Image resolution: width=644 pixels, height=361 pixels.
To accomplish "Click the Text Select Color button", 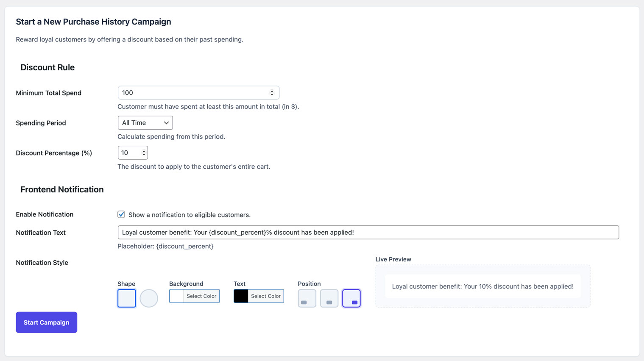I will pos(265,296).
